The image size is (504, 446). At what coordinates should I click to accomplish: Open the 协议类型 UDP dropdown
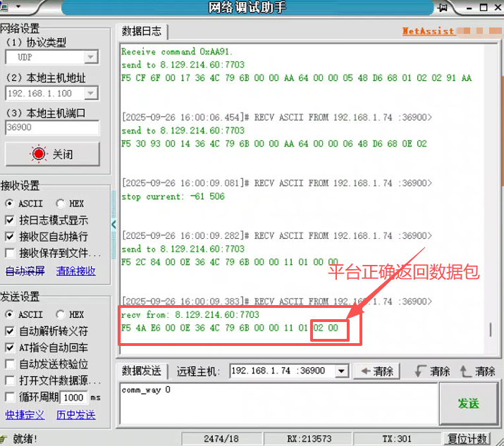click(x=91, y=57)
